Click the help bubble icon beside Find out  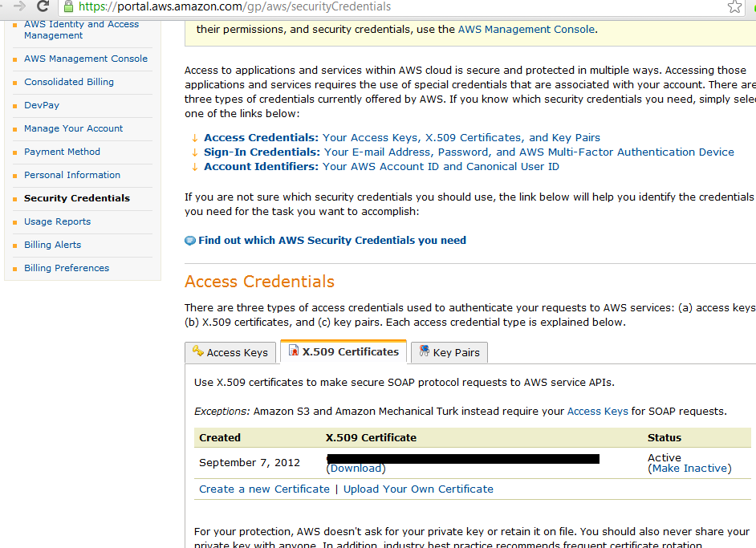click(190, 241)
